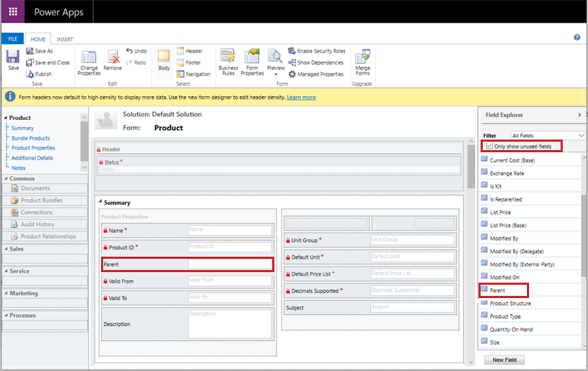588x371 pixels.
Task: Switch to the INSERT tab
Action: [x=65, y=39]
